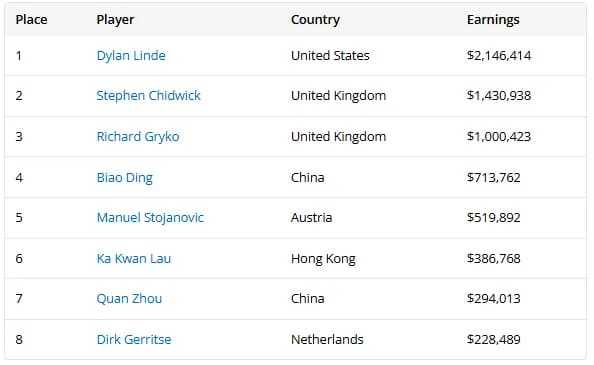The image size is (594, 365).
Task: Select the $1,000,423 earnings cell
Action: (499, 137)
